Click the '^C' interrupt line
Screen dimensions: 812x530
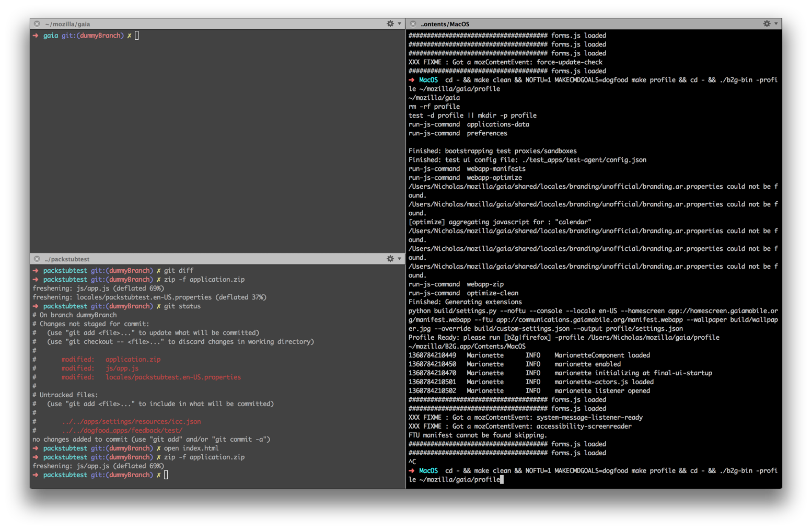pyautogui.click(x=412, y=462)
